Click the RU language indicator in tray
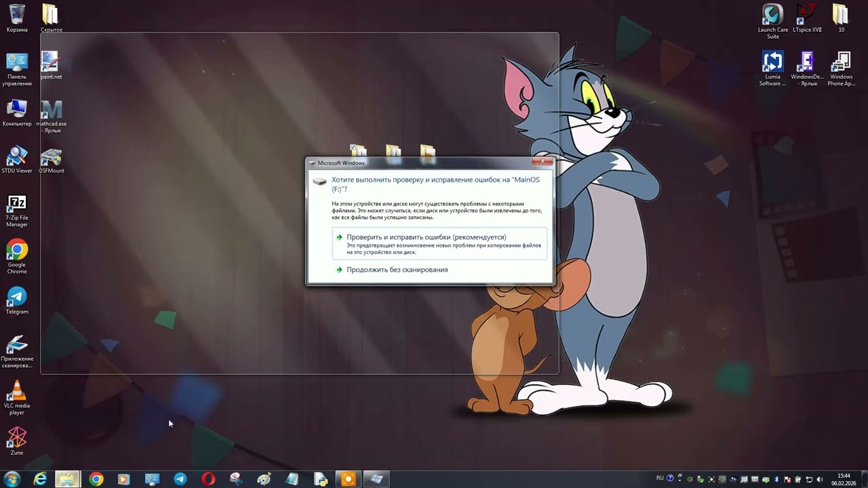The image size is (868, 488). click(660, 479)
